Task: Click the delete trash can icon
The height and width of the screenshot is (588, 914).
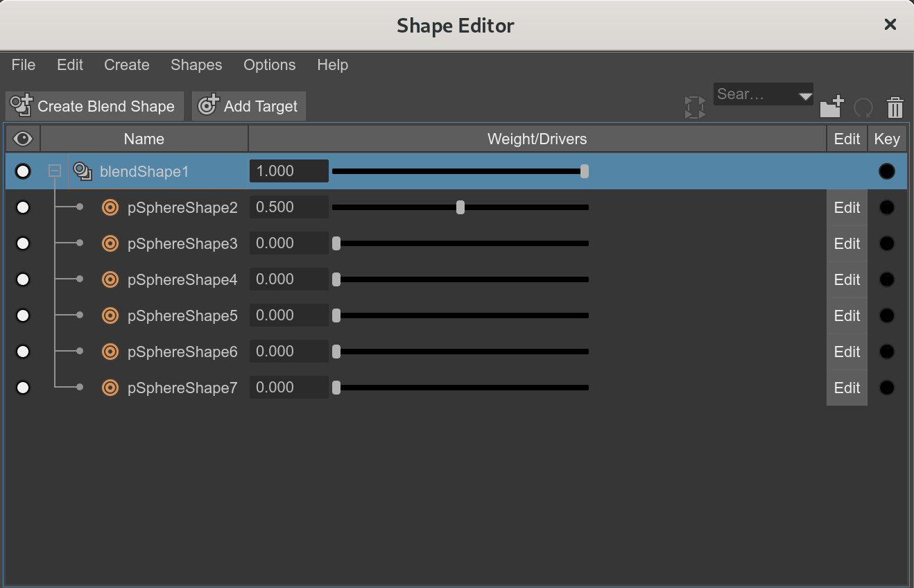Action: (x=895, y=107)
